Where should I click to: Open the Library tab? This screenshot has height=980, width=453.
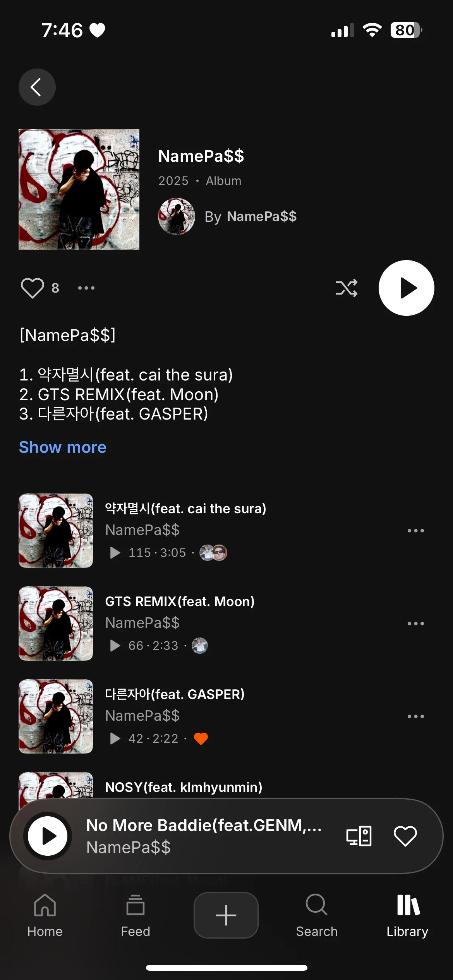(407, 916)
